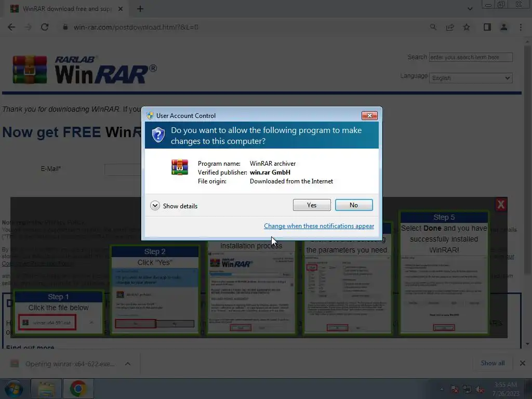Screen dimensions: 532x399
Task: Click the share page icon
Action: [x=450, y=27]
